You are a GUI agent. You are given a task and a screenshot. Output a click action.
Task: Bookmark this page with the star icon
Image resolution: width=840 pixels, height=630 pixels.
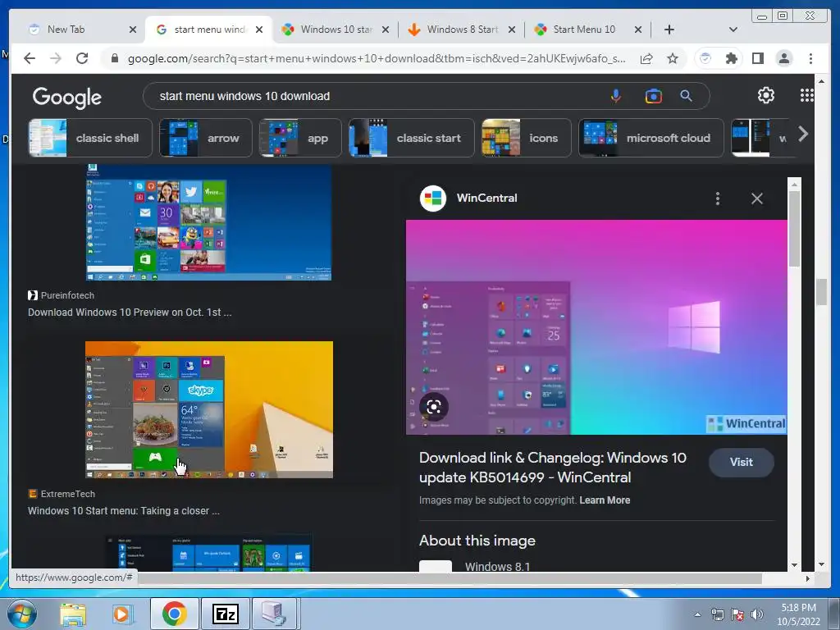[673, 58]
